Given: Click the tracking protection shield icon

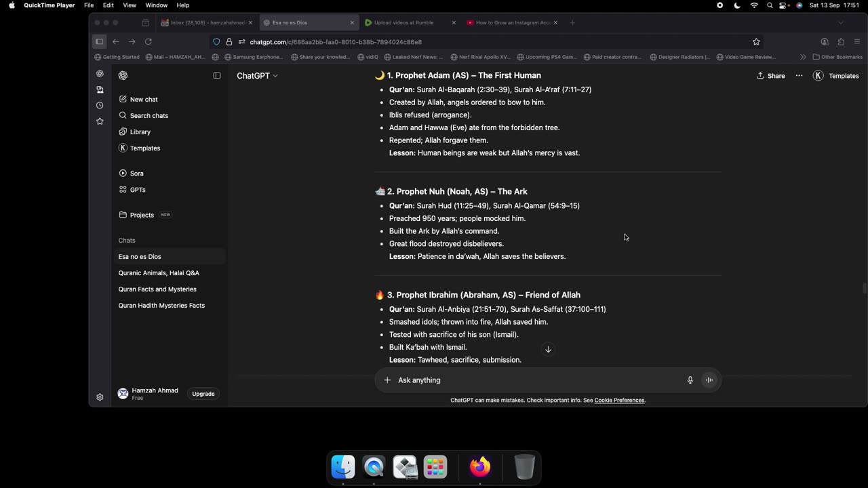Looking at the screenshot, I should (217, 41).
